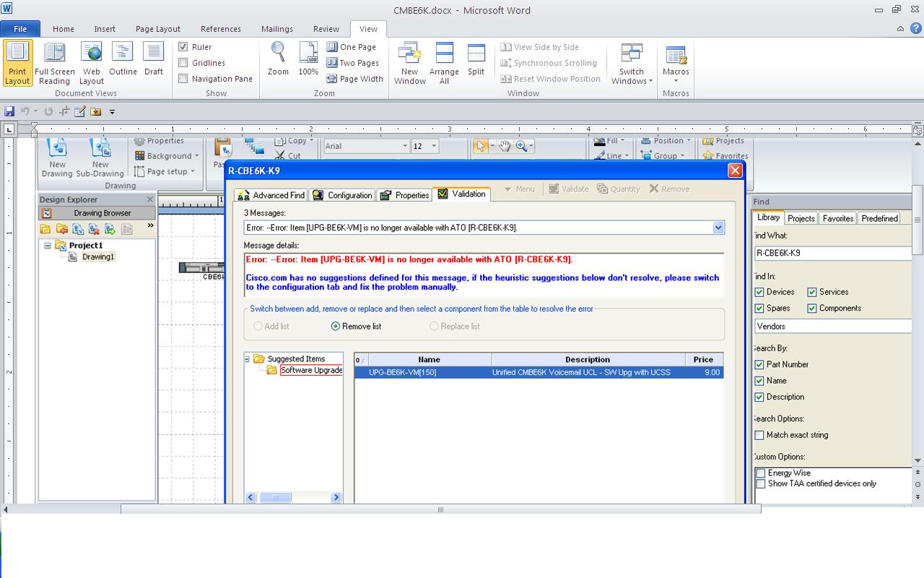Select the Replace list radio button

(x=434, y=326)
